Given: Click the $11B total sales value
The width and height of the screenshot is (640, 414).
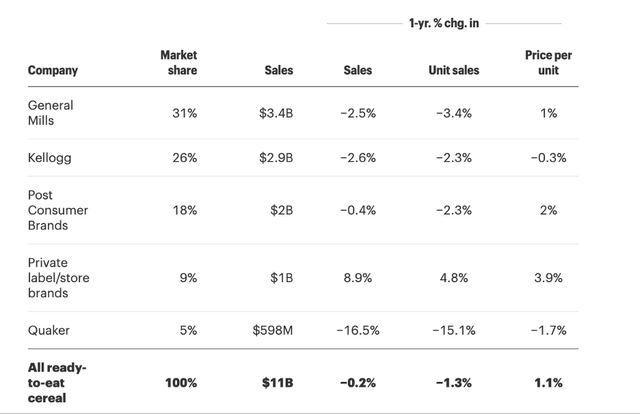Looking at the screenshot, I should coord(277,382).
